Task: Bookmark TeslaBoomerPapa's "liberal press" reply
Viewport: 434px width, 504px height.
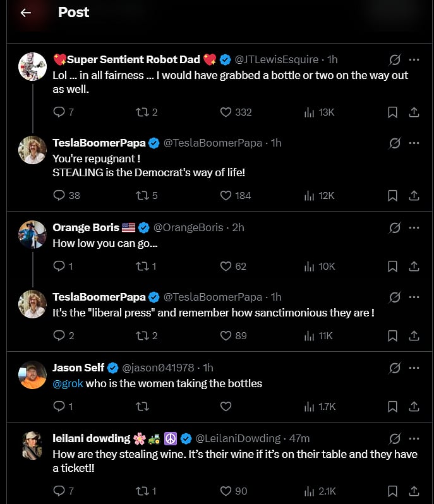Action: (x=392, y=336)
